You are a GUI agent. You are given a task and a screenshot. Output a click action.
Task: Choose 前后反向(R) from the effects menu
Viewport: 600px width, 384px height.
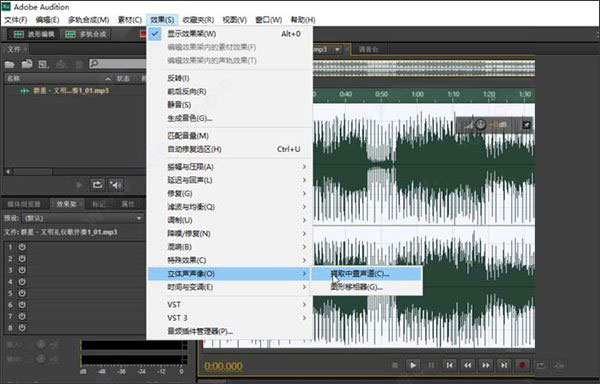pos(230,92)
